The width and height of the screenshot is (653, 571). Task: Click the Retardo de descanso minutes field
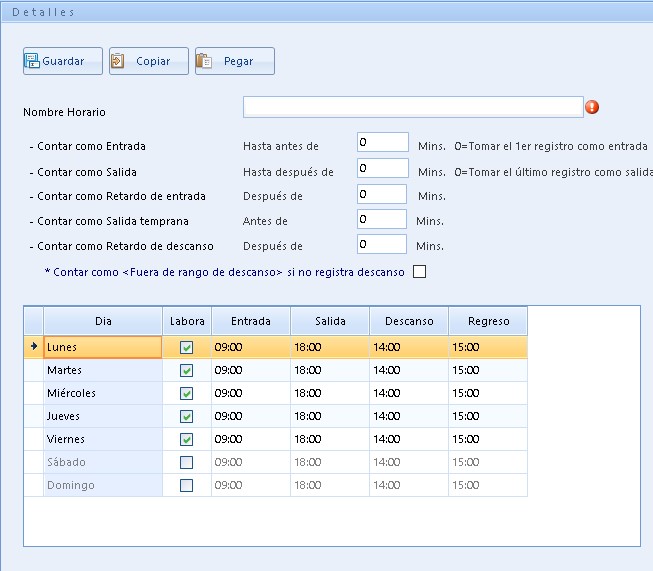tap(382, 244)
